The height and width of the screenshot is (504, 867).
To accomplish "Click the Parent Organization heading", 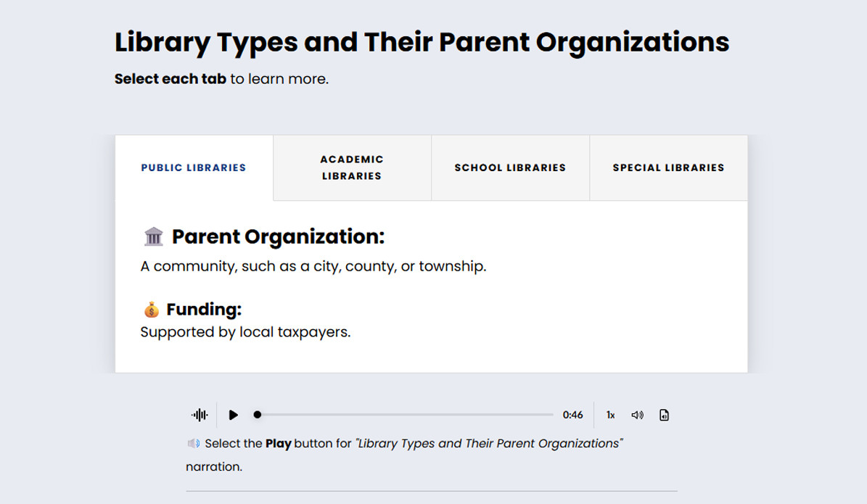I will coord(278,236).
